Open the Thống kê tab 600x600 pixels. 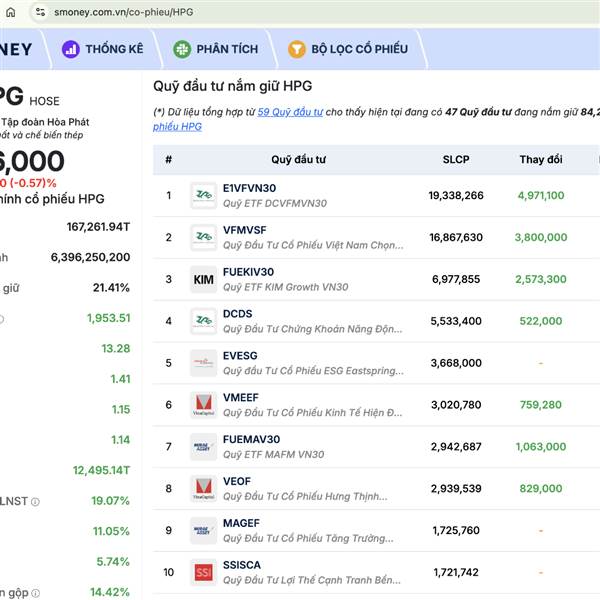[x=103, y=49]
